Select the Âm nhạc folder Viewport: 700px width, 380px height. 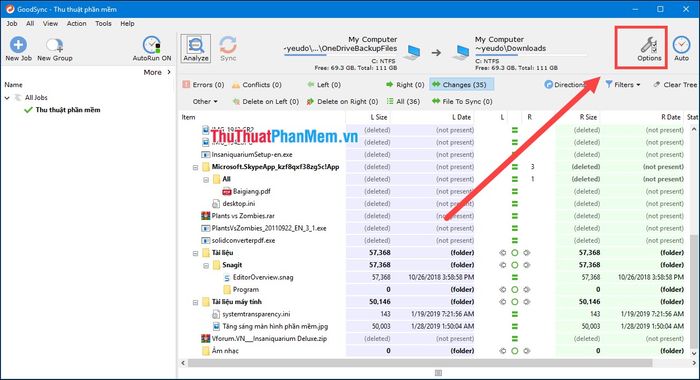tap(225, 351)
